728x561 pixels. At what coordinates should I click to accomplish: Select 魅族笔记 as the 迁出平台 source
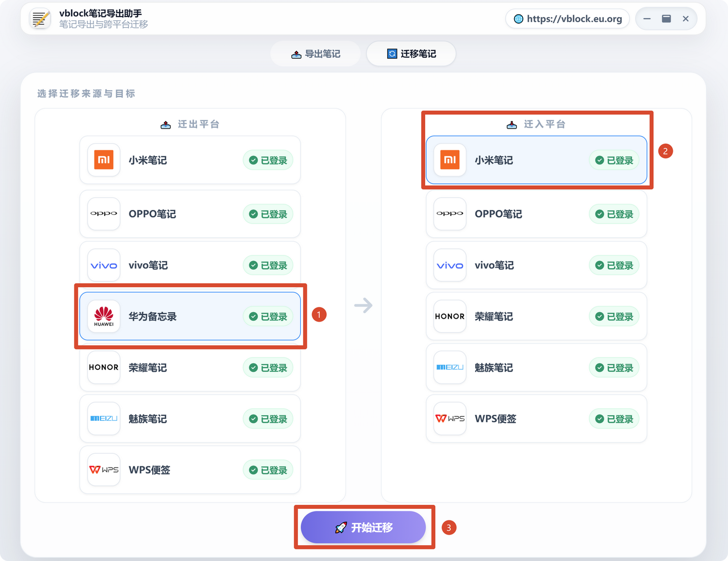pyautogui.click(x=190, y=418)
